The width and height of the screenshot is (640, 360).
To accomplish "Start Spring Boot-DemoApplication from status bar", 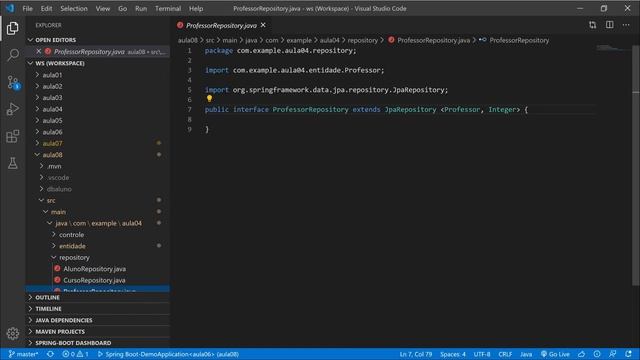I will tap(168, 354).
